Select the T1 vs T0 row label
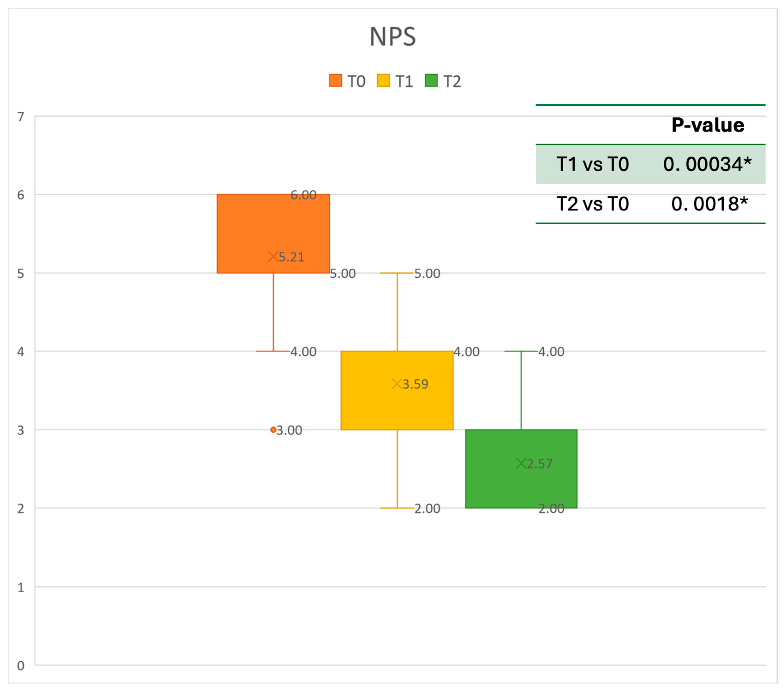 point(593,164)
